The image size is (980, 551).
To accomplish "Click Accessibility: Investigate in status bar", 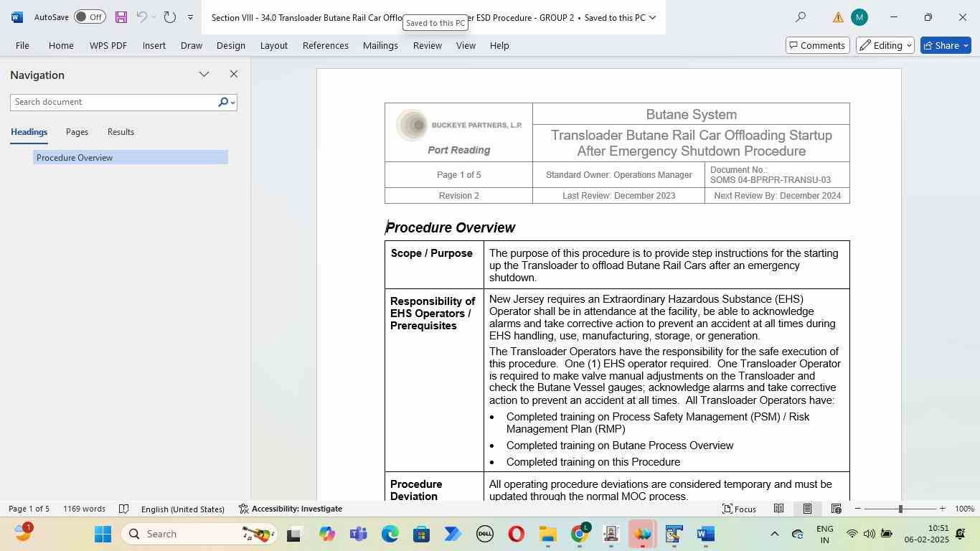I will [x=291, y=509].
